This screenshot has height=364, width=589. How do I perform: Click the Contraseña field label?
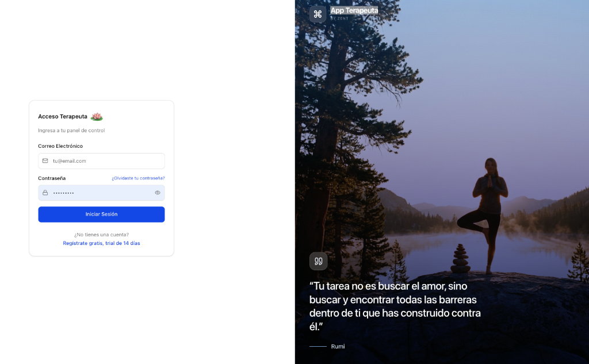(x=52, y=178)
